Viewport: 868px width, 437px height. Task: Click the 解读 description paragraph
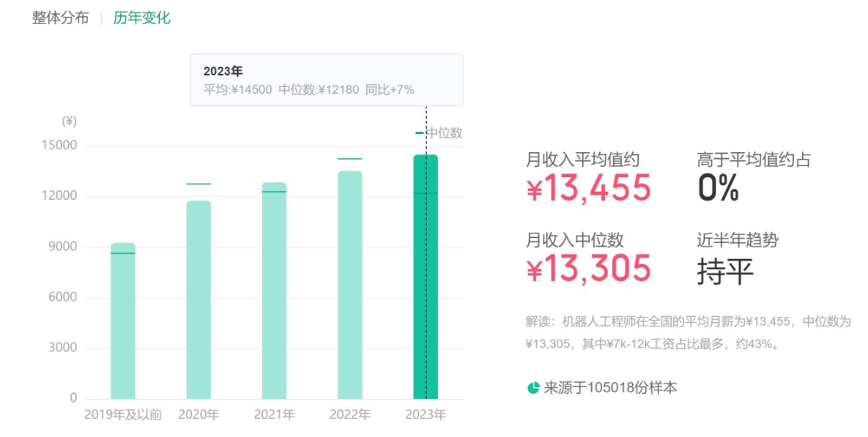click(x=689, y=332)
